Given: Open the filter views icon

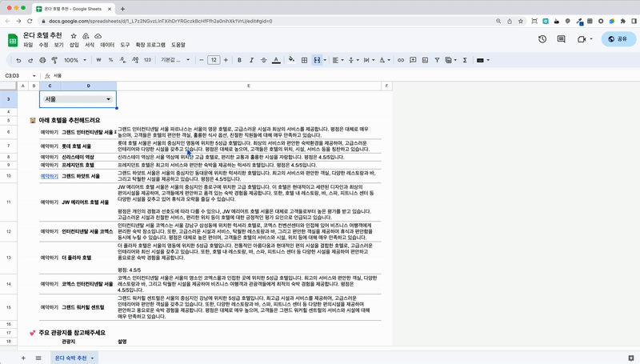Looking at the screenshot, I should [x=450, y=60].
